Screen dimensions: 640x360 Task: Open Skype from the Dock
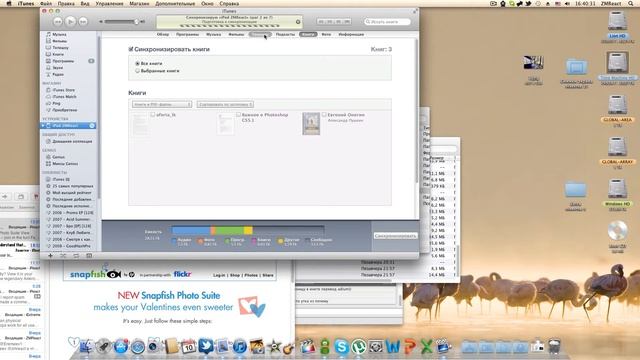pyautogui.click(x=341, y=347)
